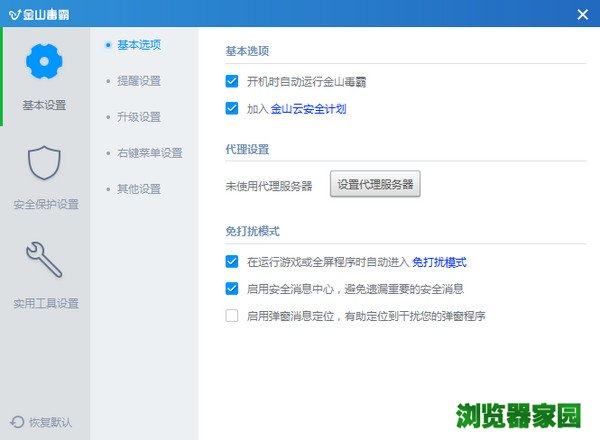Click the 免打扰模式 section heading
Screen dimensions: 600x440
(253, 231)
